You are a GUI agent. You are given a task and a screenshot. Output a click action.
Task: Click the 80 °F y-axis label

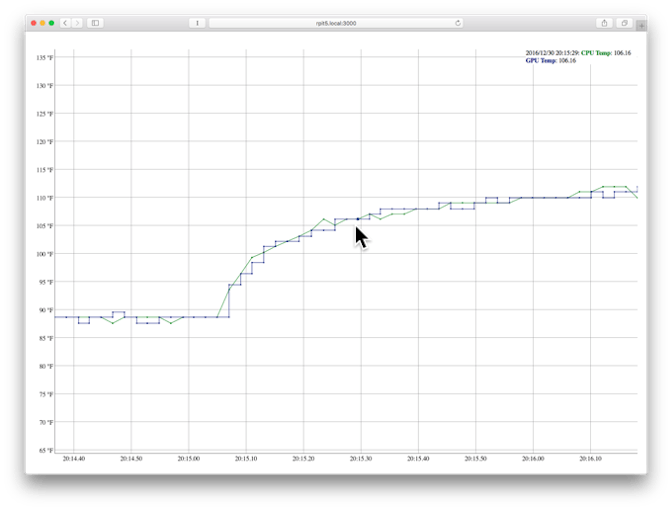pyautogui.click(x=46, y=366)
